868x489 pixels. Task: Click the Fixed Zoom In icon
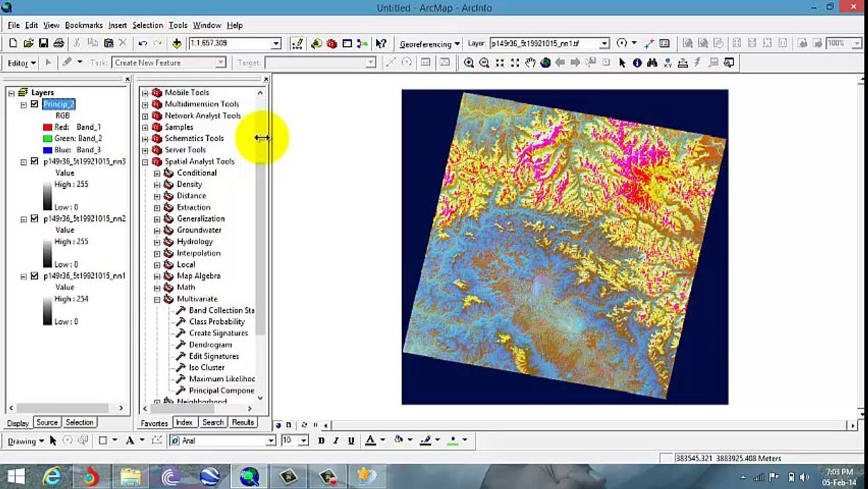click(x=500, y=62)
